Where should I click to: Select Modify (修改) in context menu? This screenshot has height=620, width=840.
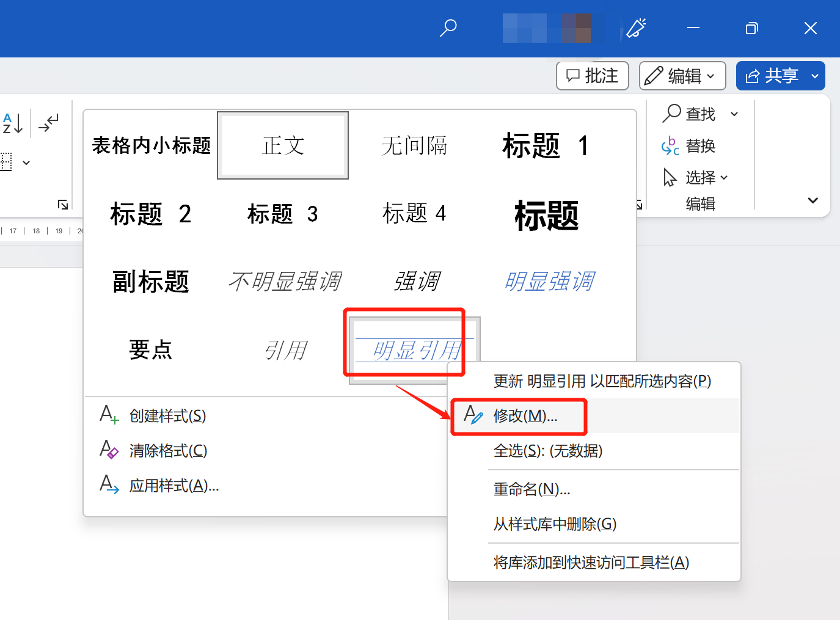pyautogui.click(x=525, y=416)
